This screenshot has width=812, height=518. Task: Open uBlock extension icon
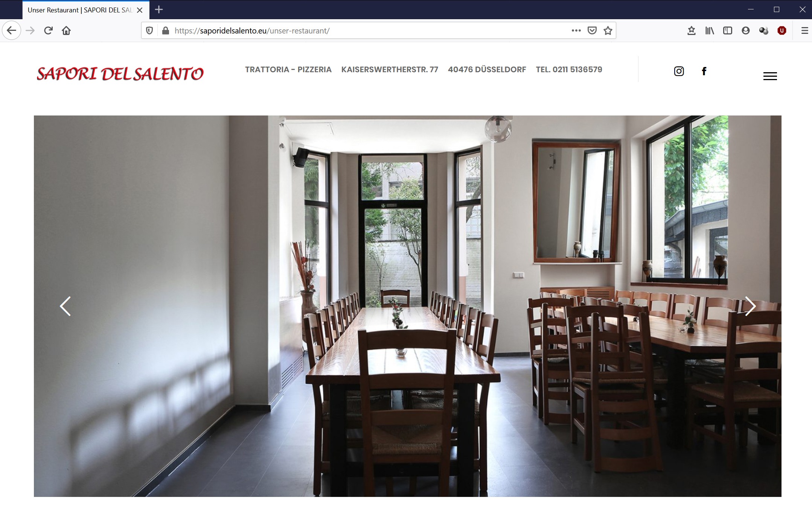point(782,30)
